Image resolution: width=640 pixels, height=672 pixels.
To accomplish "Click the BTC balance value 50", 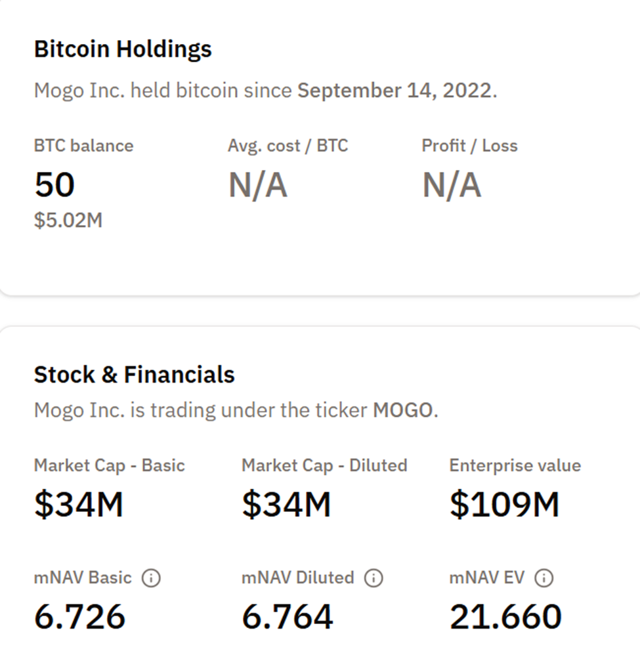I will pyautogui.click(x=54, y=184).
